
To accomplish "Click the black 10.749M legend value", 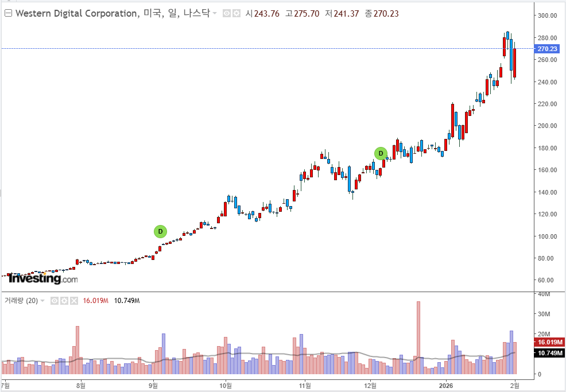I will pos(127,301).
